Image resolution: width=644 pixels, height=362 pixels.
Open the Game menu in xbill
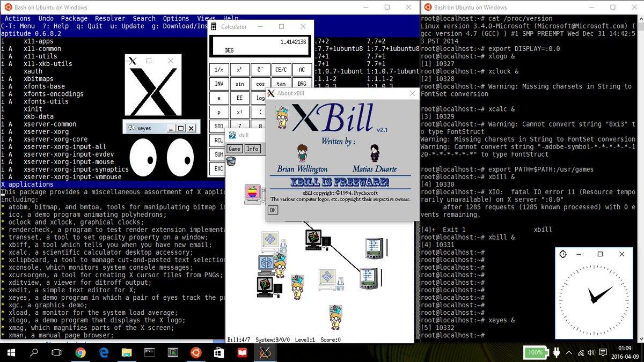[x=234, y=149]
